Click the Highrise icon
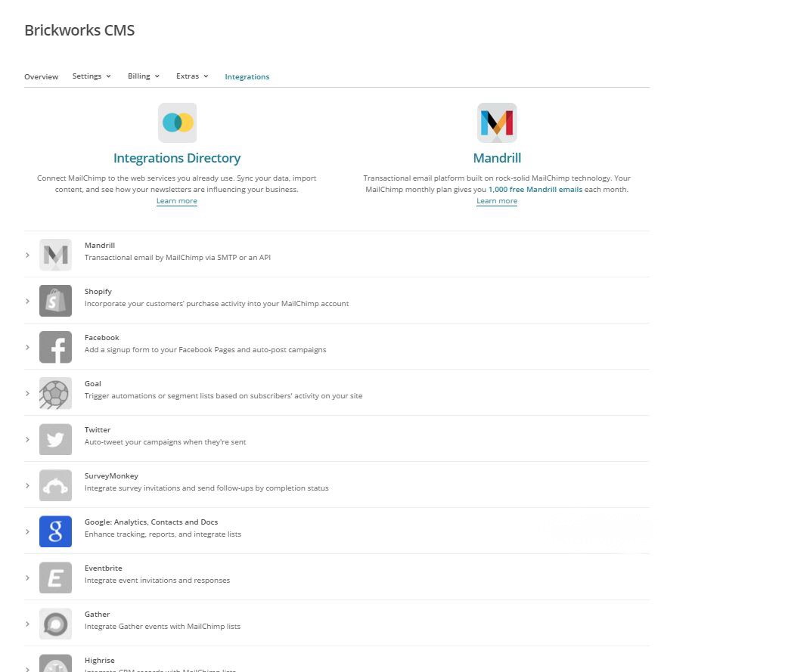This screenshot has height=672, width=785. pyautogui.click(x=55, y=664)
